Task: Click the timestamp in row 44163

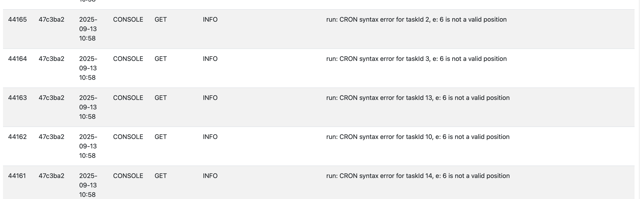Action: 88,107
